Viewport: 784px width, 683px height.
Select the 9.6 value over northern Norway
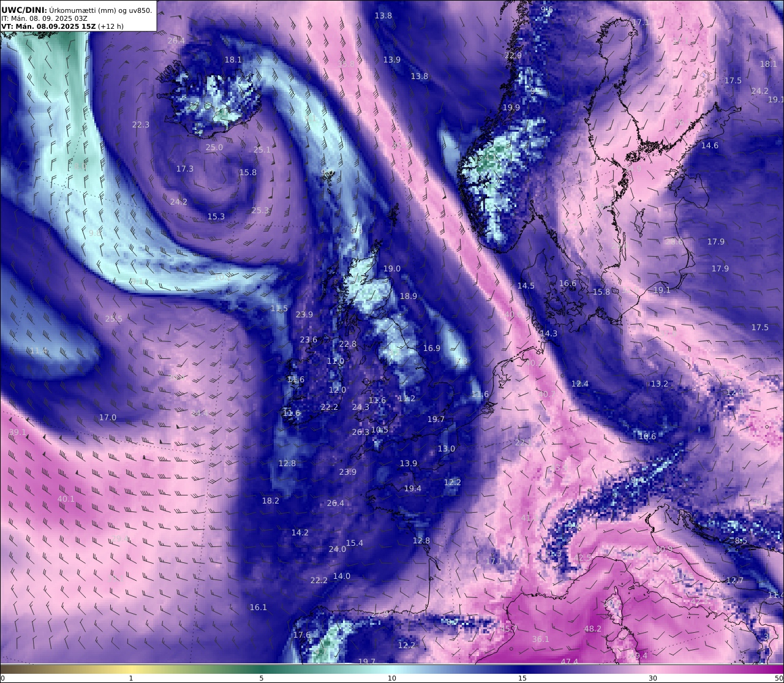point(547,10)
